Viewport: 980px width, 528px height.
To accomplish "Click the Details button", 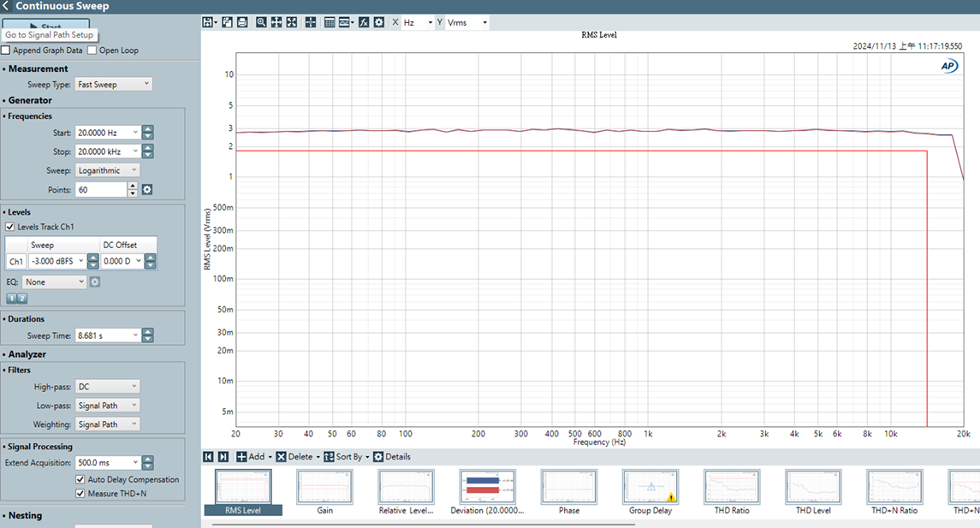I will 392,457.
